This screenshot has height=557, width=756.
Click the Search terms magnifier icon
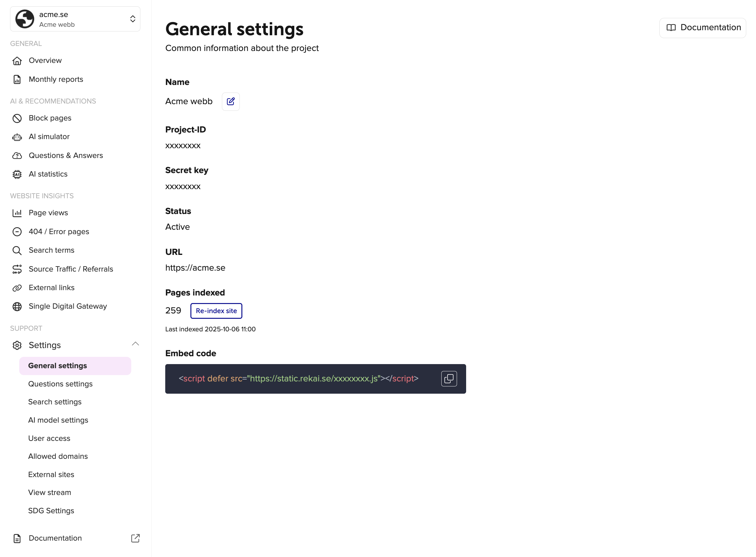click(17, 250)
